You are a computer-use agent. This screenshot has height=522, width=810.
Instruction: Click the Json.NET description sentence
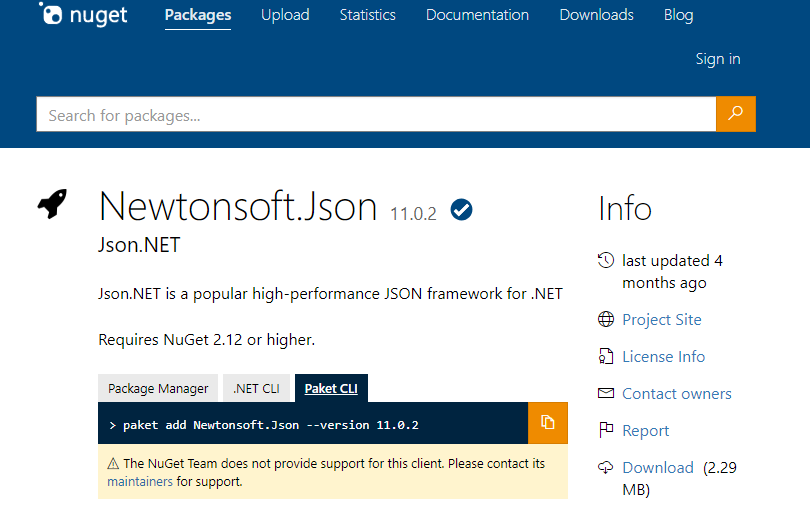[x=330, y=294]
